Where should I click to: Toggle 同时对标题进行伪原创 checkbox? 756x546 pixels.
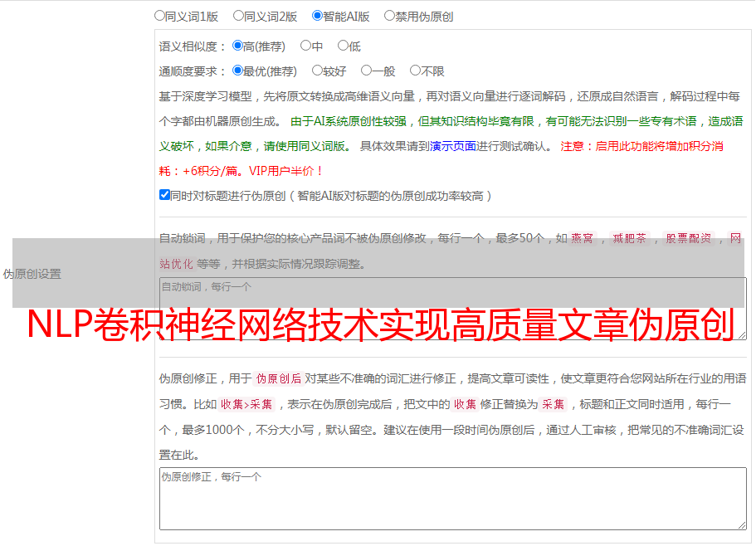(x=164, y=195)
